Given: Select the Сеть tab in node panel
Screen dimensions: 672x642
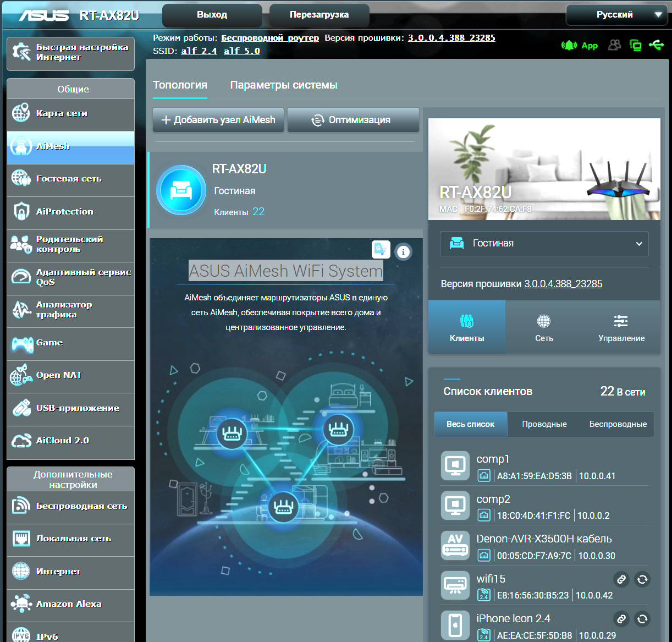Looking at the screenshot, I should (544, 327).
